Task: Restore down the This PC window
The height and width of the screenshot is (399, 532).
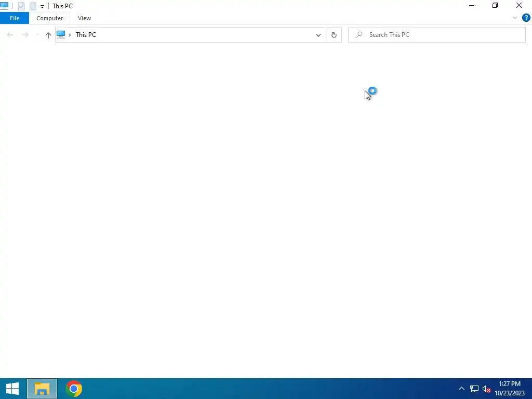Action: pos(495,5)
